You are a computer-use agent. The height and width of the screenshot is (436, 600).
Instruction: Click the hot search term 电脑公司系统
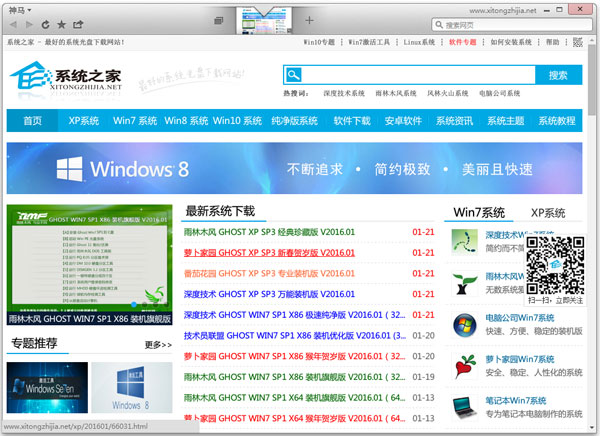pos(499,93)
